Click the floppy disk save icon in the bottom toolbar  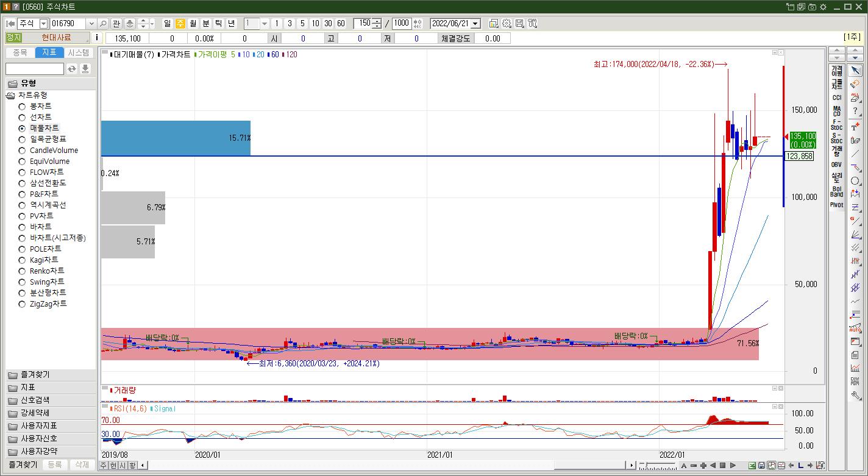pyautogui.click(x=762, y=466)
